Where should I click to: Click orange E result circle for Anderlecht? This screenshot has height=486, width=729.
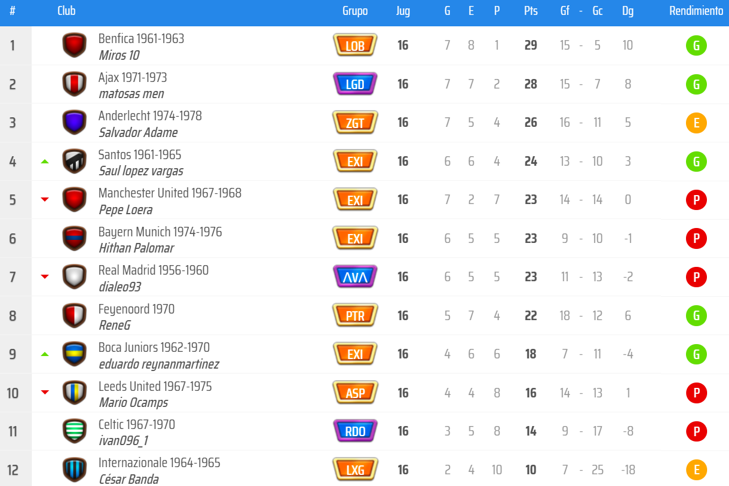click(696, 123)
